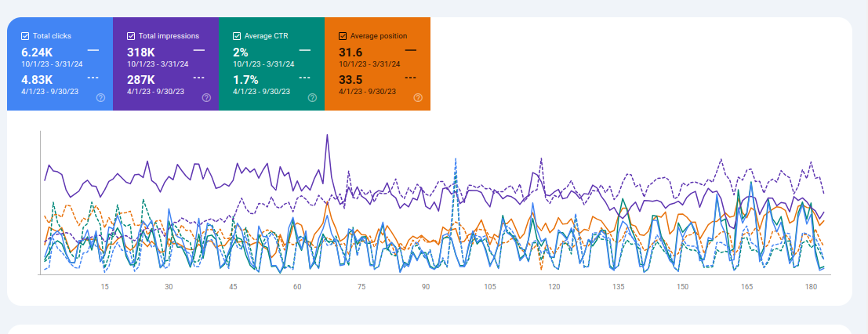Click date range 10/1/23 - 3/31/24 under clicks
The height and width of the screenshot is (334, 868).
pos(52,64)
